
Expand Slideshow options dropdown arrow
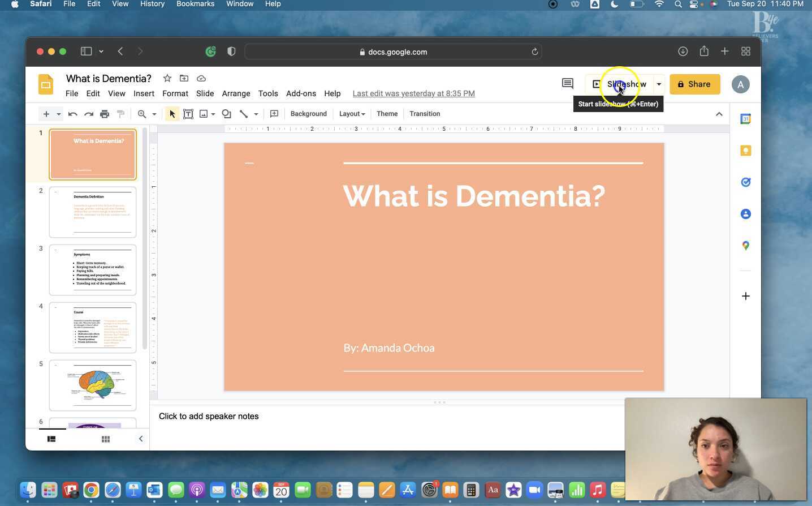click(659, 84)
